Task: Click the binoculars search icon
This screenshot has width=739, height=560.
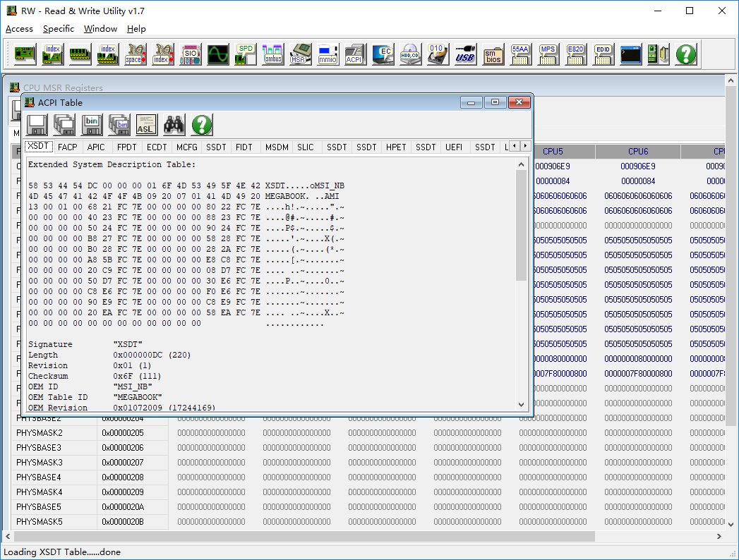Action: coord(174,125)
